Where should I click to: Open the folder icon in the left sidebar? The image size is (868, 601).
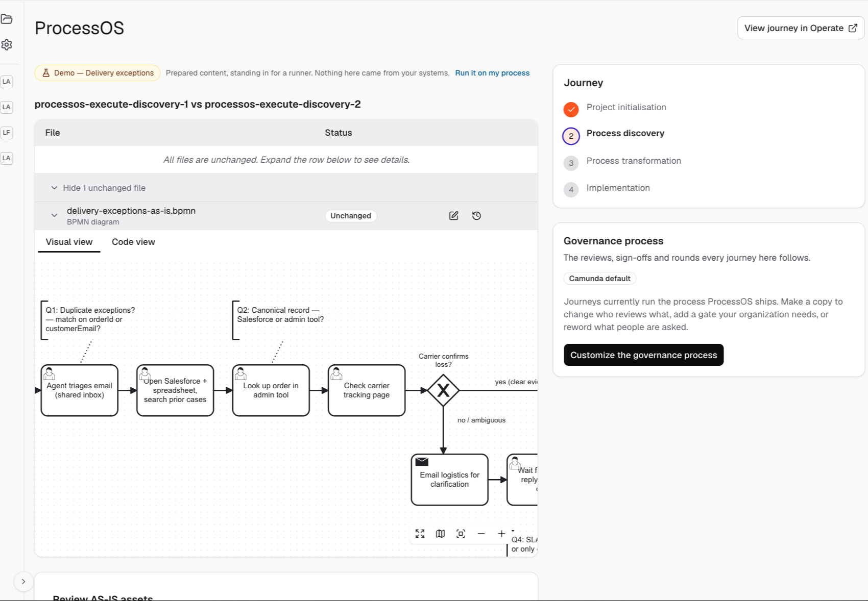tap(7, 19)
